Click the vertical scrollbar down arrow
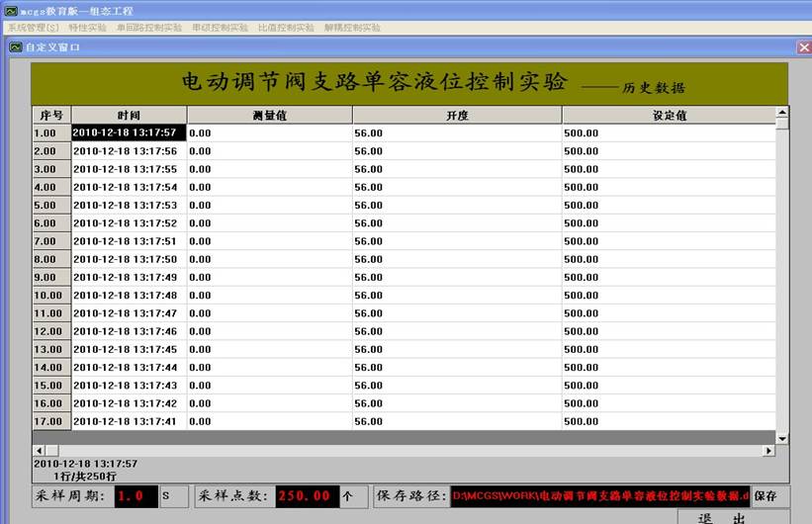The height and width of the screenshot is (524, 812). [782, 437]
